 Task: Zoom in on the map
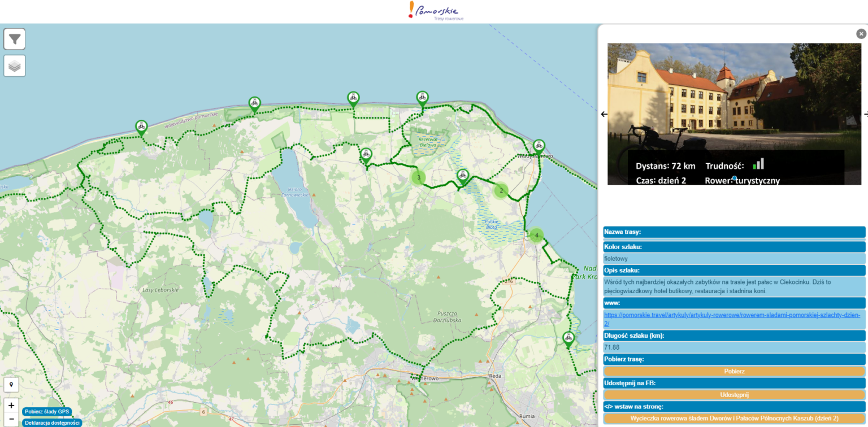11,405
